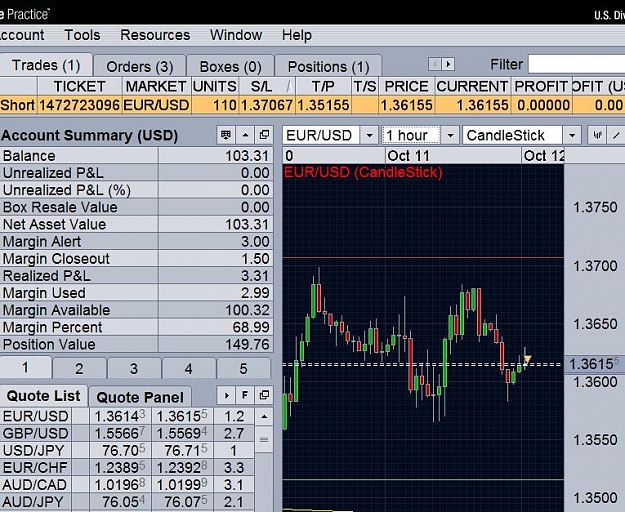Viewport: 625px width, 512px height.
Task: Detach the Account Summary panel into a window
Action: tap(264, 135)
